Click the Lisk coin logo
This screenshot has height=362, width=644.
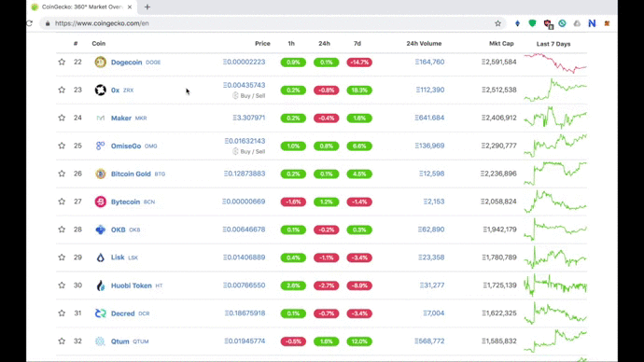tap(100, 258)
